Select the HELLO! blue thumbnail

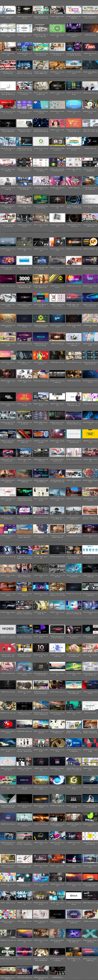[41, 337]
